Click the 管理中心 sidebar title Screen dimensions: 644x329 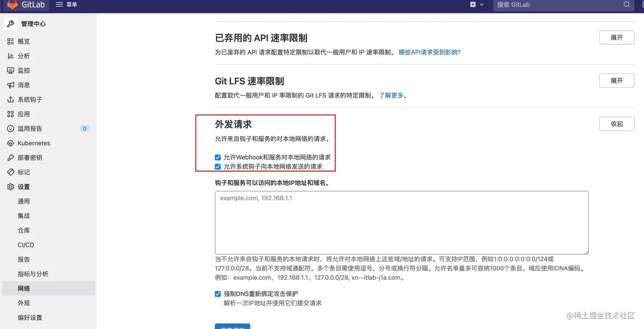(33, 24)
